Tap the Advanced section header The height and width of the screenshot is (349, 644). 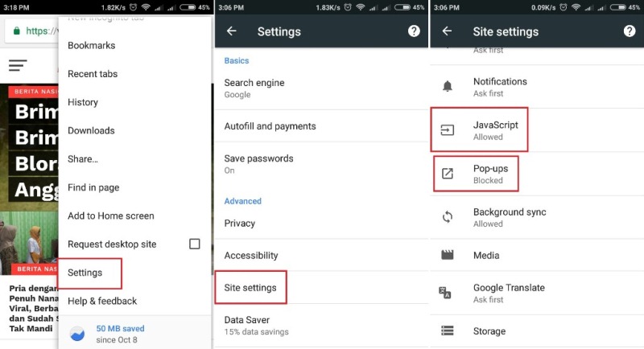(243, 201)
